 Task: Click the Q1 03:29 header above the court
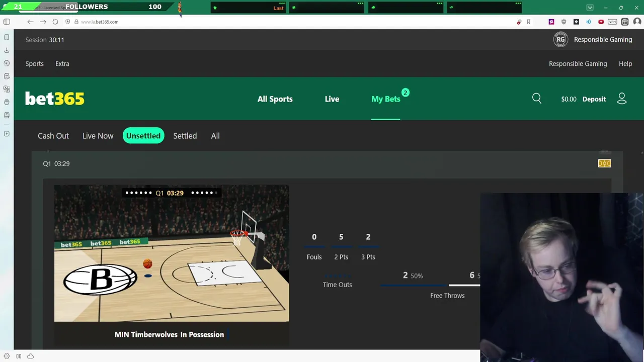click(x=56, y=163)
